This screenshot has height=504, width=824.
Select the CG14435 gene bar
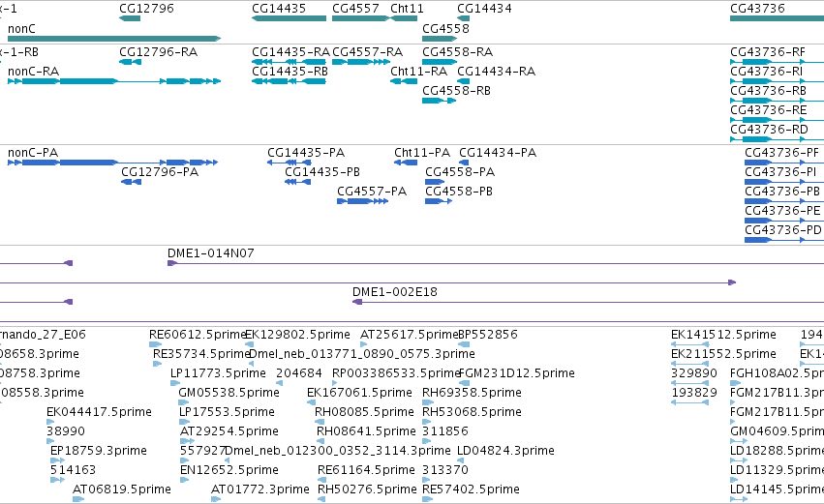click(290, 18)
